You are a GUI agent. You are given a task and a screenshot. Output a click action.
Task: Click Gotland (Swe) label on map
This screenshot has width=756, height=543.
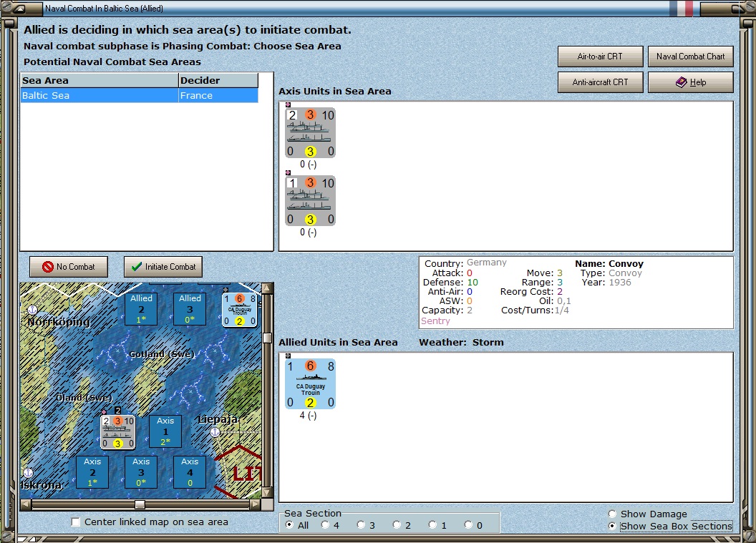(x=162, y=354)
